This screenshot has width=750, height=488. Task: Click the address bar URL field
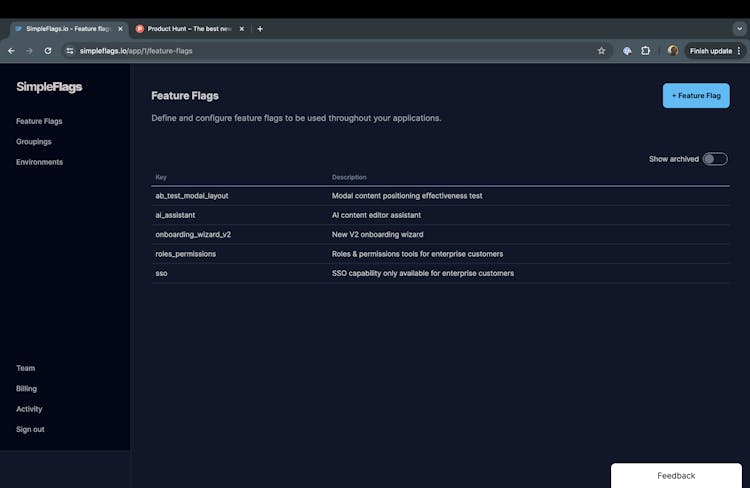(335, 51)
